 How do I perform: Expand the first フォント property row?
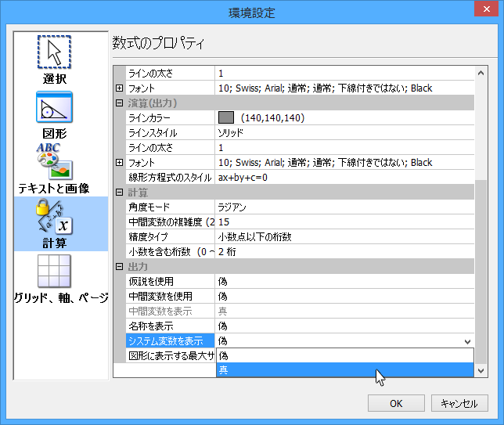tap(120, 88)
